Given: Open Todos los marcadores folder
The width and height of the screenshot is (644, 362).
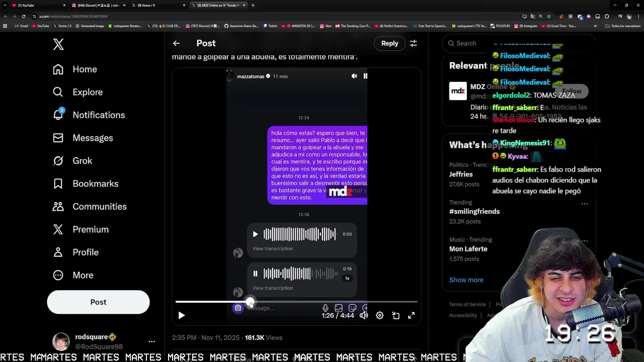Looking at the screenshot, I should (x=623, y=26).
